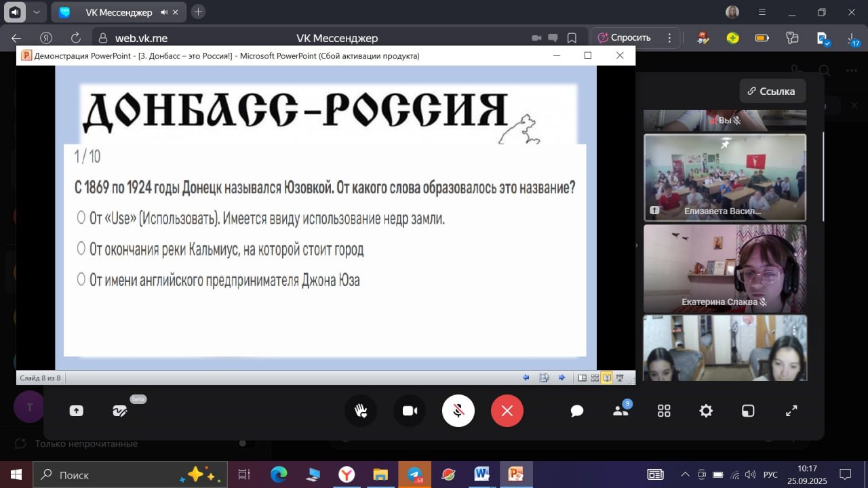Go to next slide arrow in PowerPoint

click(x=561, y=378)
